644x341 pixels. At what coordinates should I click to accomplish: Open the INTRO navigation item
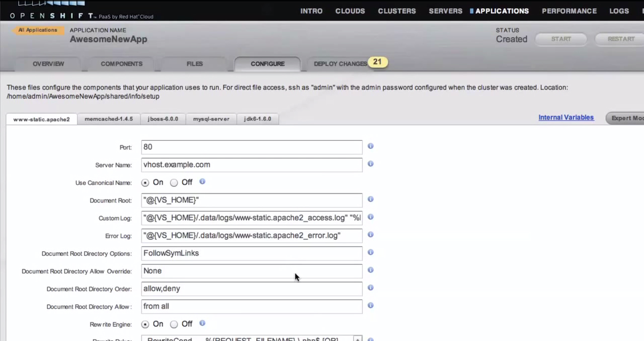click(311, 11)
